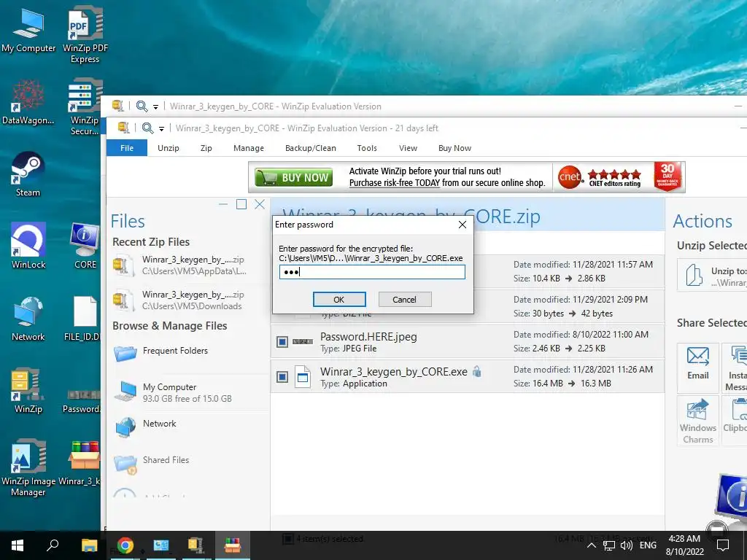
Task: Click WinZip logo icon in front title bar
Action: 123,128
